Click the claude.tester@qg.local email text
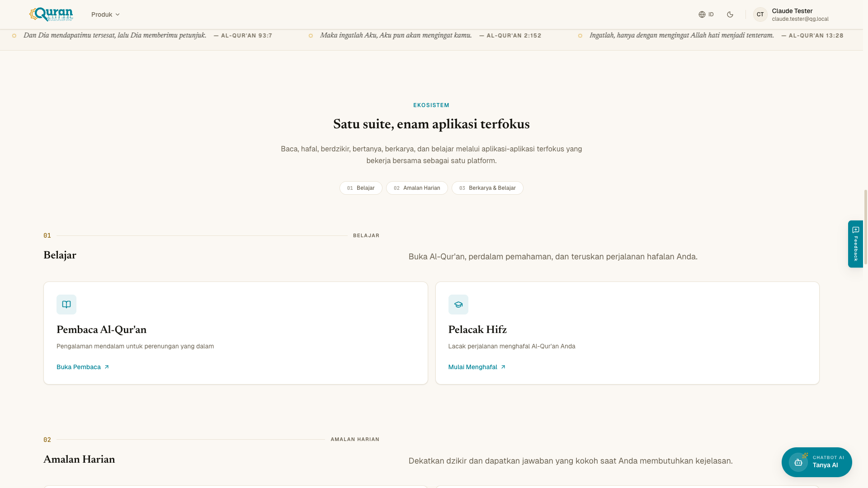Image resolution: width=868 pixels, height=488 pixels. pyautogui.click(x=800, y=19)
